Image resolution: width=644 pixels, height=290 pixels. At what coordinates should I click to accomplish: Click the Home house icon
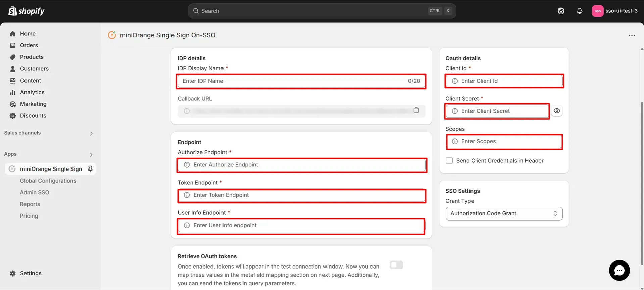(13, 34)
